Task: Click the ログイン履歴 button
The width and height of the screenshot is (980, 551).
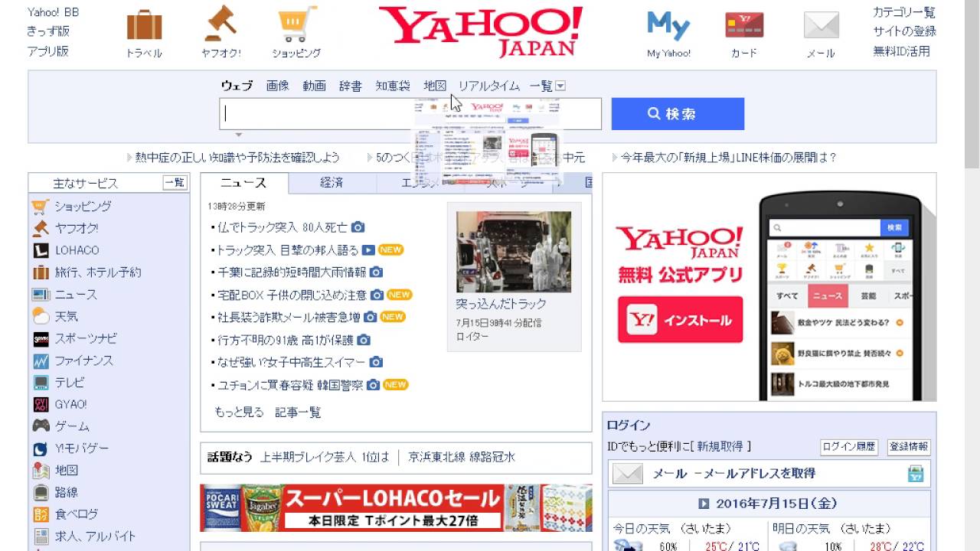Action: [x=849, y=447]
